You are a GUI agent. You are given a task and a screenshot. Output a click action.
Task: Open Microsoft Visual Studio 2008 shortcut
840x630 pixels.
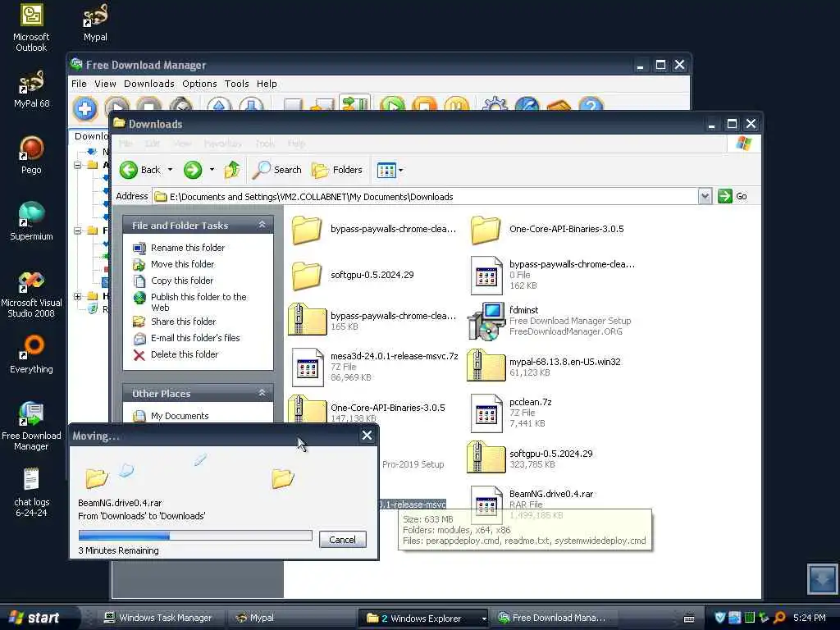(x=31, y=294)
